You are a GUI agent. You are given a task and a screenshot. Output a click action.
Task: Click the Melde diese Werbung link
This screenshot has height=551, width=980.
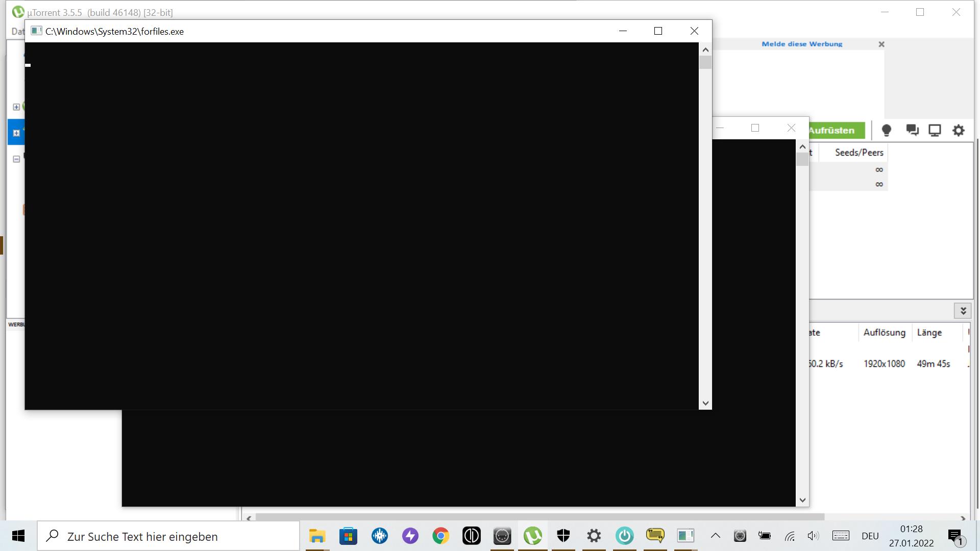(802, 44)
